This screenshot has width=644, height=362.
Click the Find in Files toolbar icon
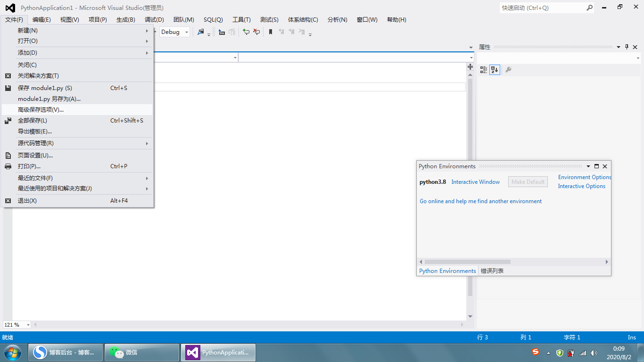tap(201, 32)
